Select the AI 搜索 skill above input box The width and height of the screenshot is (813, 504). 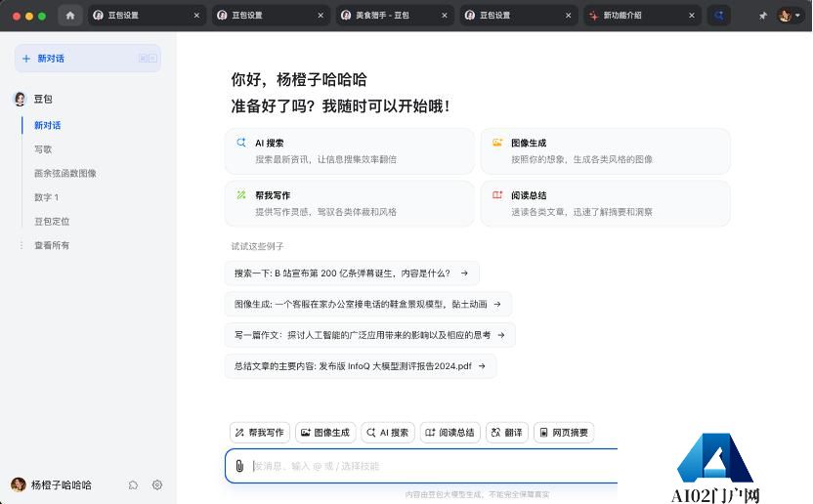pyautogui.click(x=388, y=433)
